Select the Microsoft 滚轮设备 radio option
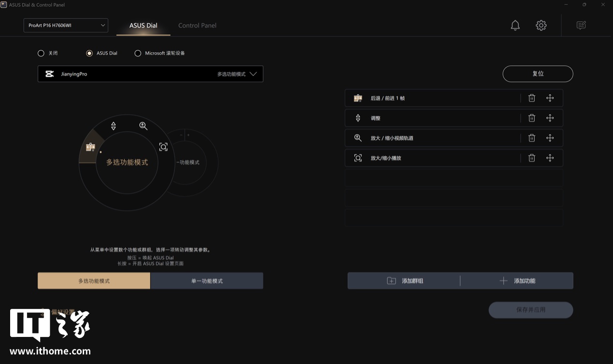 [x=138, y=53]
